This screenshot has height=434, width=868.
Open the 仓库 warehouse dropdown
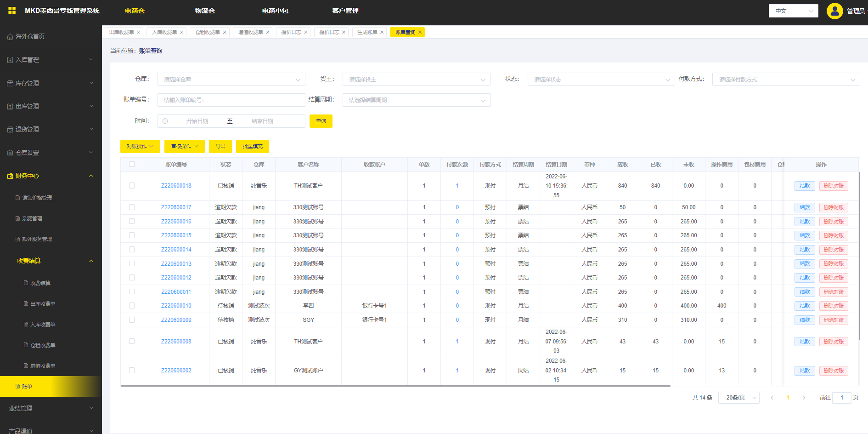(x=231, y=80)
